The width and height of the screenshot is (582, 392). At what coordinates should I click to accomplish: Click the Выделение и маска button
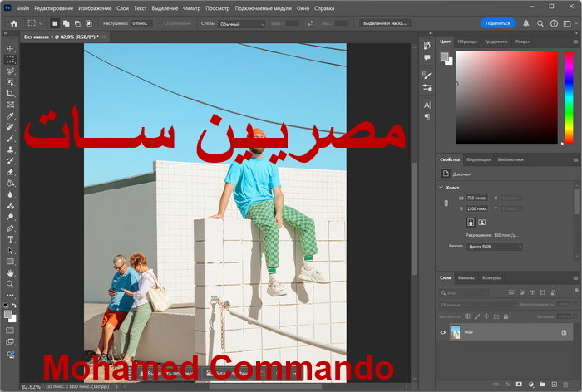click(386, 24)
